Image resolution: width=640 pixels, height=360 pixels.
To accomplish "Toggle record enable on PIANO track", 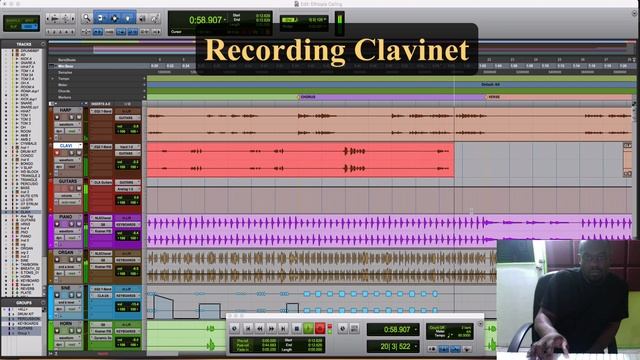I will 57,224.
